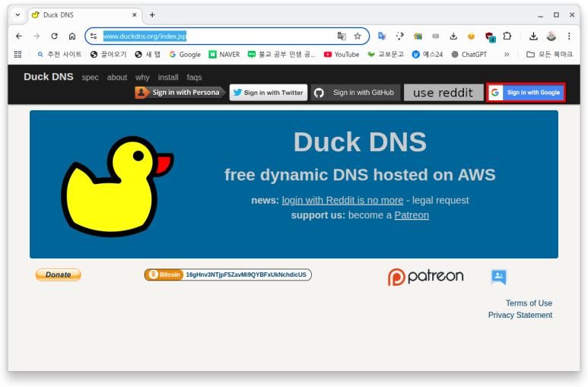
Task: Open the ChatGPT bookmark
Action: click(469, 55)
